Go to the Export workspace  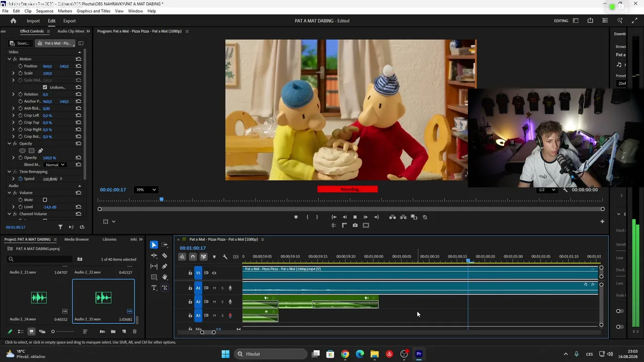coord(69,21)
